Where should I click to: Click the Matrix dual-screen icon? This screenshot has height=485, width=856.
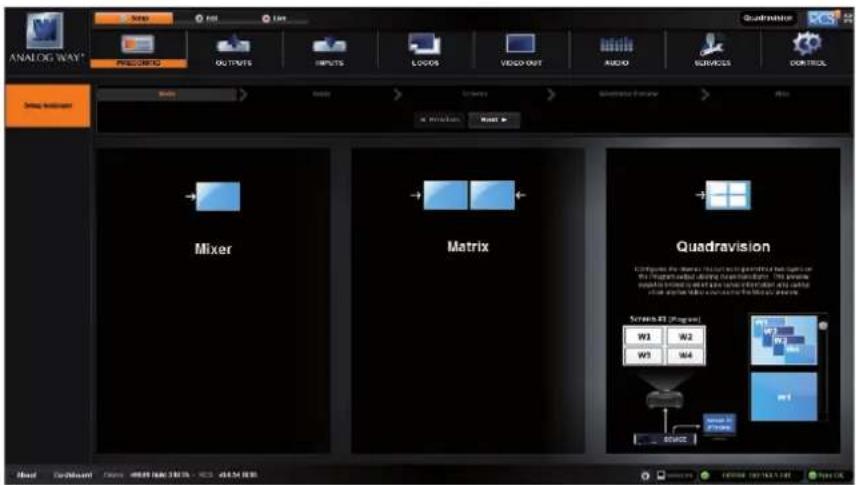pyautogui.click(x=468, y=195)
